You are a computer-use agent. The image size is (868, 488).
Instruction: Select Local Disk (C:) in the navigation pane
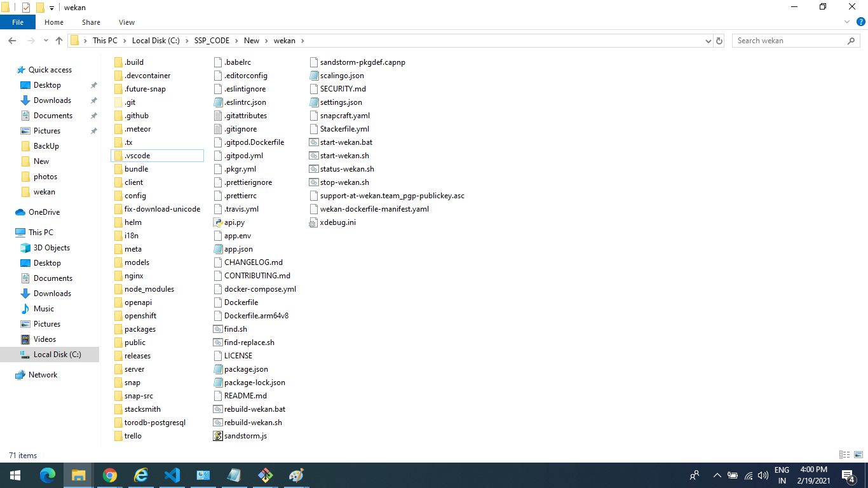click(57, 355)
